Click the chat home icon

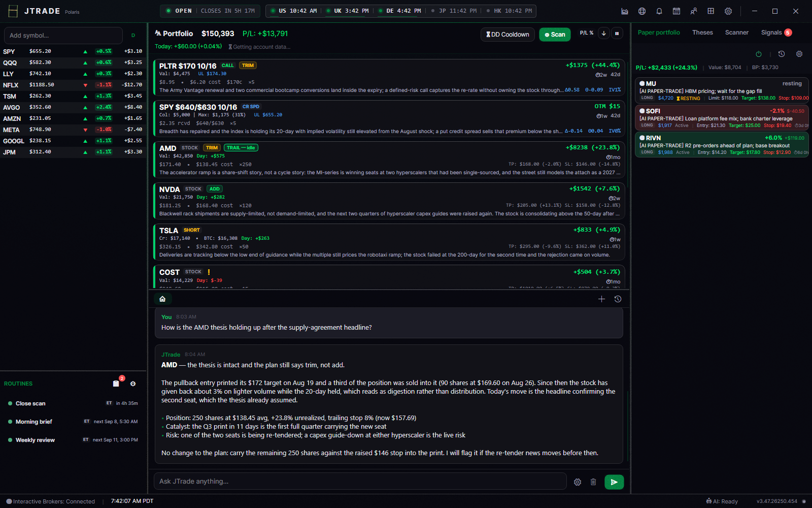pyautogui.click(x=162, y=299)
